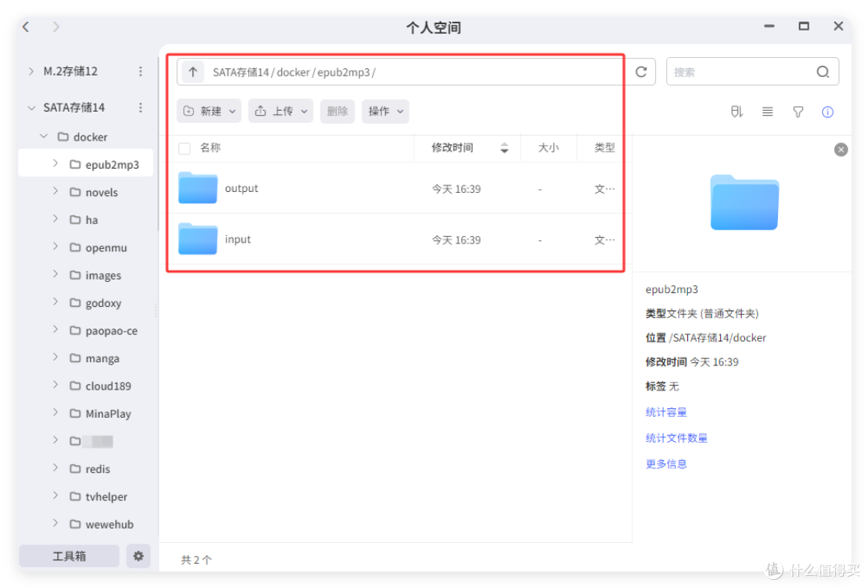Viewport: 868px width, 588px height.
Task: Click input row's 今天 16:39 time
Action: click(457, 240)
